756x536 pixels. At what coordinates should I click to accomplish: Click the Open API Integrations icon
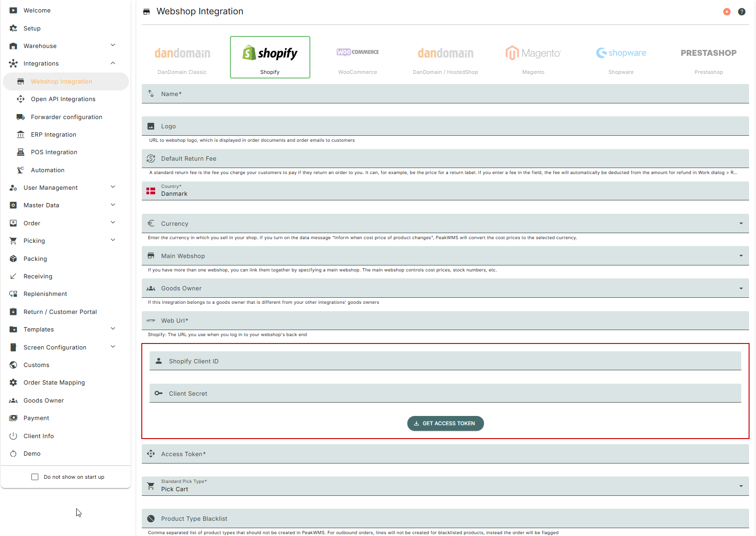click(21, 99)
